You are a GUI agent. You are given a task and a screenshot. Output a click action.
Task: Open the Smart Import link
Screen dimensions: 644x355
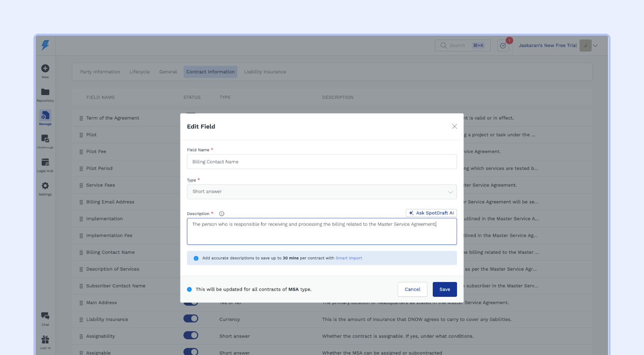point(349,258)
